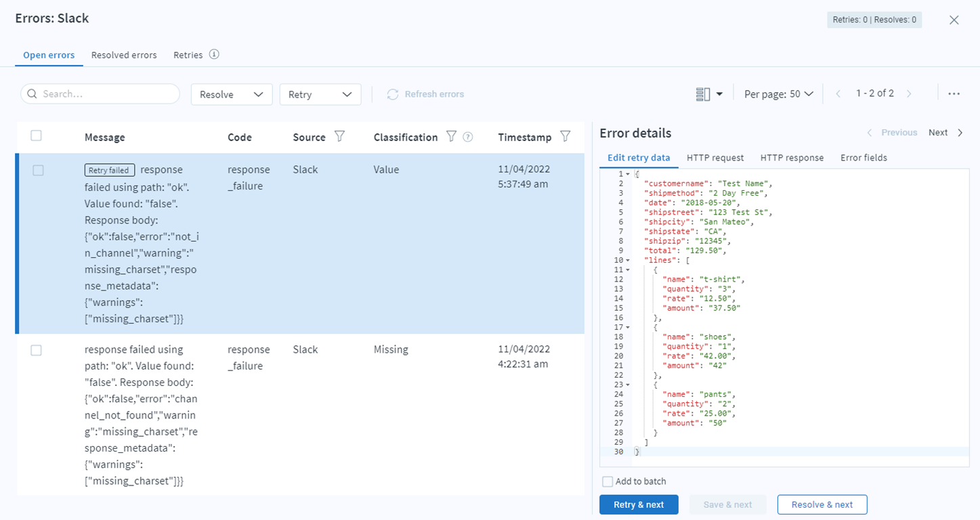Click the Missing classification cell
Viewport: 980px width, 520px height.
[x=391, y=350]
